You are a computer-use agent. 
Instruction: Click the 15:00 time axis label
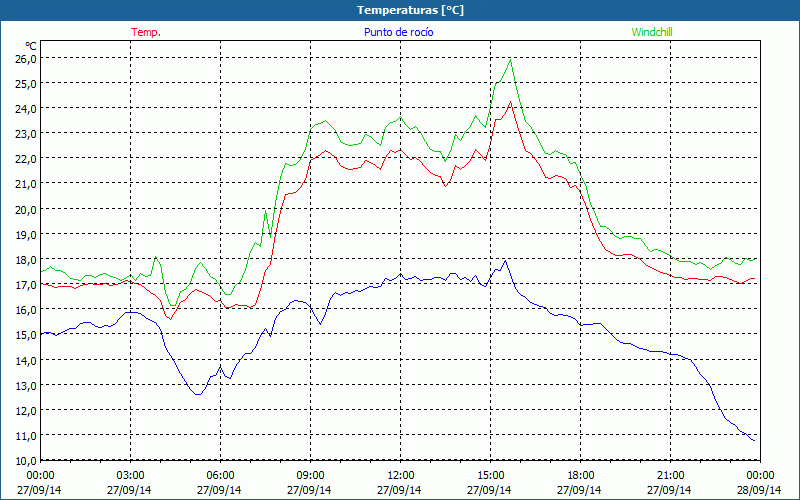point(490,474)
